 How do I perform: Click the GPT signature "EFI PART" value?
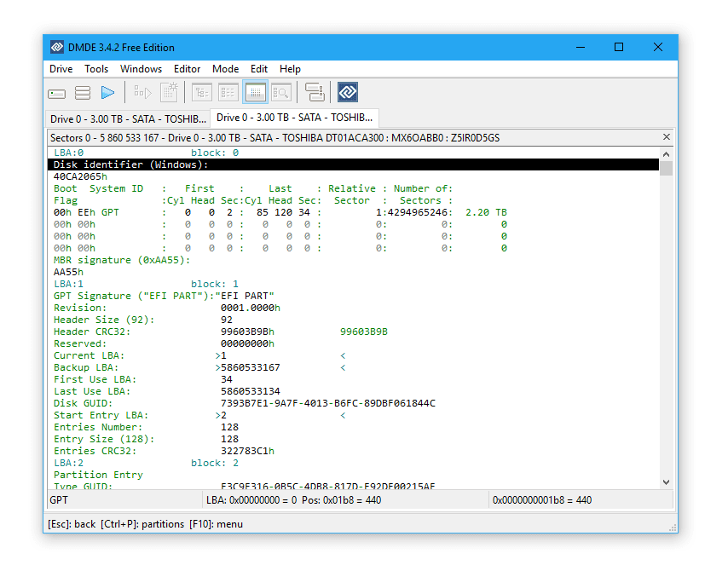click(x=245, y=297)
